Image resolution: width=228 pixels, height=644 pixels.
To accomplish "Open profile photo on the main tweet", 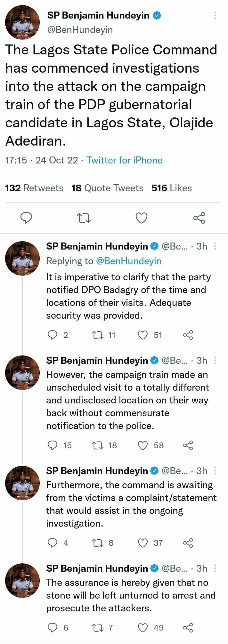I will tap(22, 22).
